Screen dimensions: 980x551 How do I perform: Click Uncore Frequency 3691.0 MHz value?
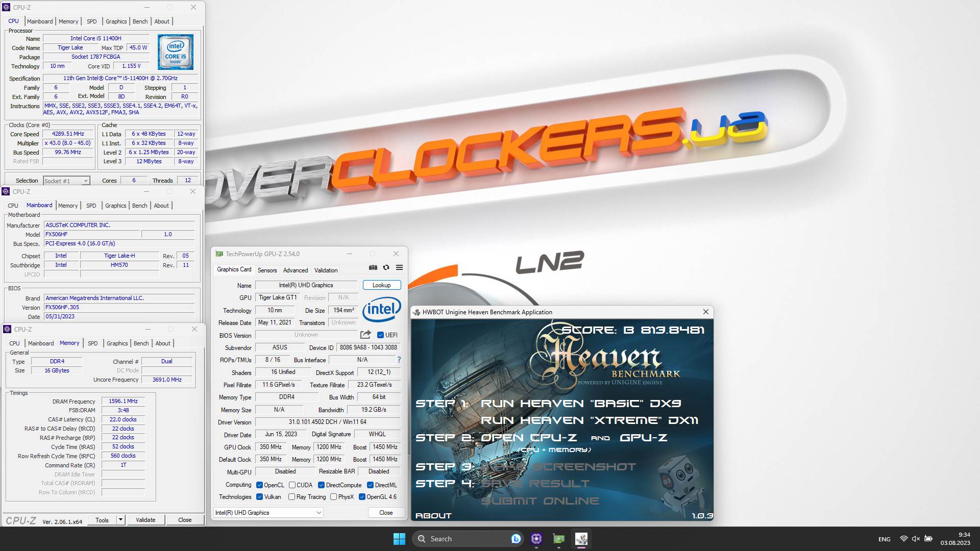(x=167, y=380)
